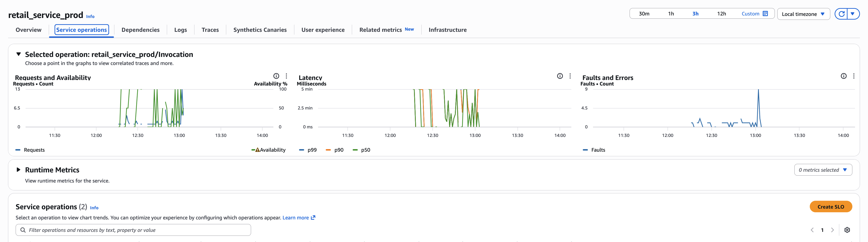Expand the Runtime Metrics section
Screen dimensions: 868x242
coord(19,169)
